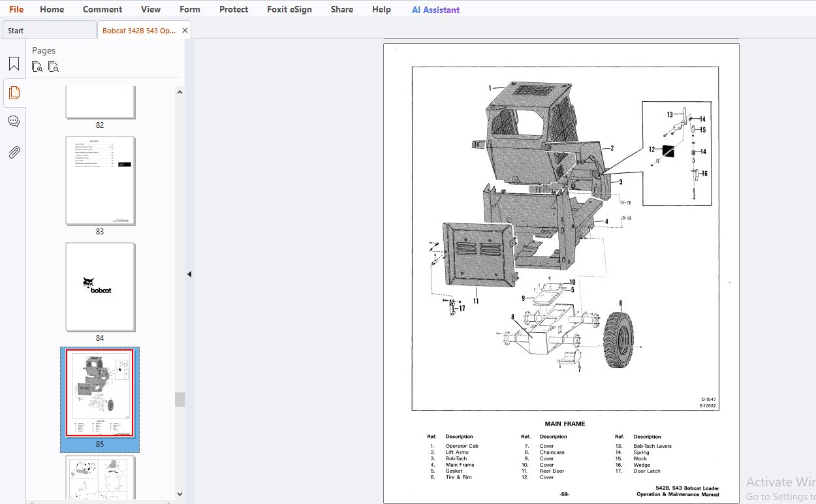The height and width of the screenshot is (504, 816).
Task: Click the thumbnail scrollbar down arrow
Action: coord(180,494)
